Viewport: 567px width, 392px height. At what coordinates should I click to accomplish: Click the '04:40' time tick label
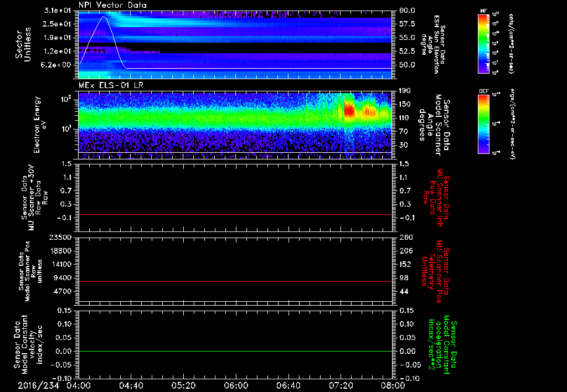pos(131,385)
